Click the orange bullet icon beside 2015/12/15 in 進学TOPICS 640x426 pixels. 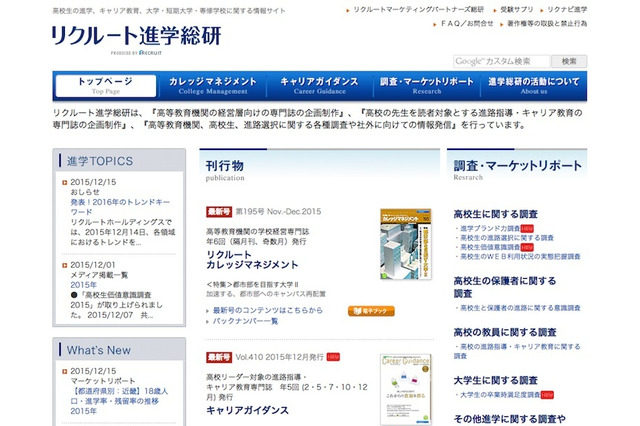click(x=64, y=182)
